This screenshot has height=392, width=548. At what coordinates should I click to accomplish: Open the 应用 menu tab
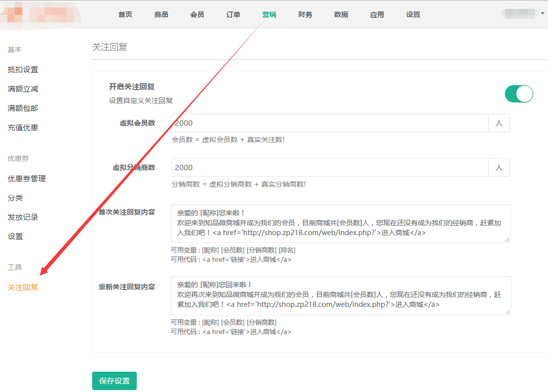tap(377, 14)
